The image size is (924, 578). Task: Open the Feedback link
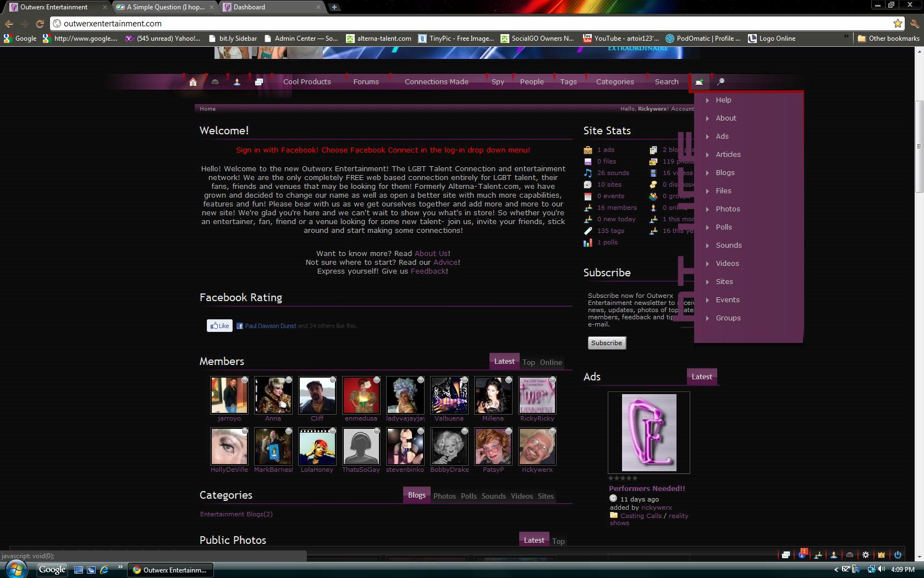tap(428, 271)
